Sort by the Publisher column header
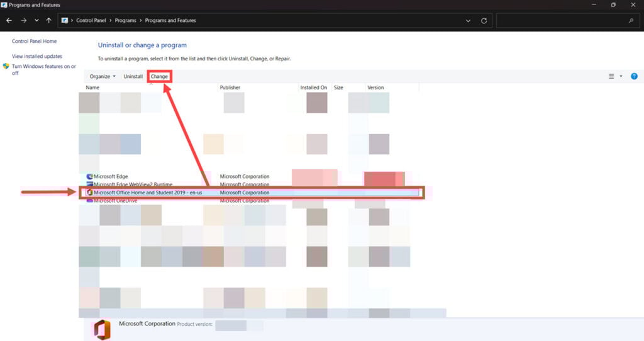644x341 pixels. pyautogui.click(x=230, y=87)
